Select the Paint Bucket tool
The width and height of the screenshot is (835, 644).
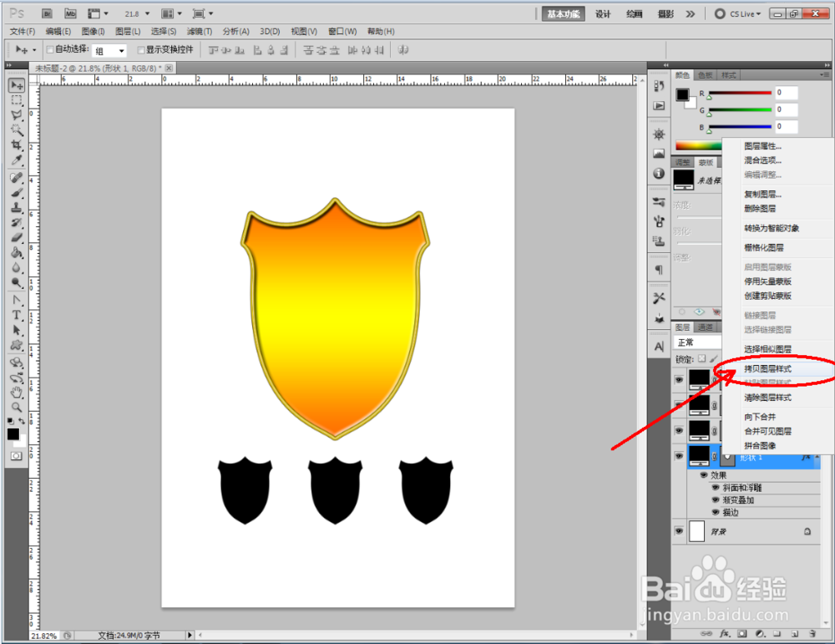pyautogui.click(x=17, y=252)
